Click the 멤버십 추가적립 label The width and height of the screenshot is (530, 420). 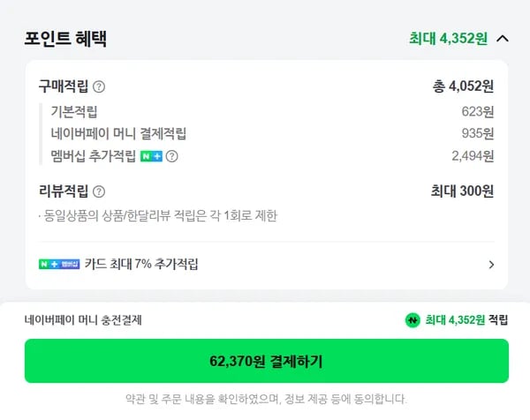coord(94,156)
